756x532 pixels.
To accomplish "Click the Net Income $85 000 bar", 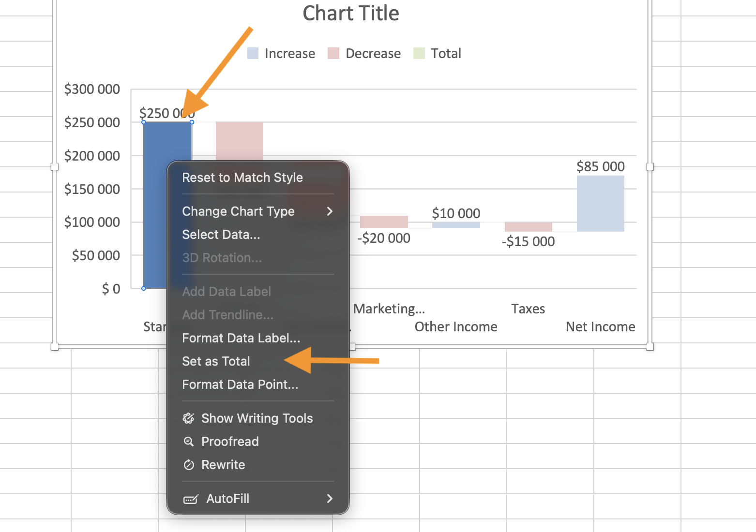I will 600,204.
